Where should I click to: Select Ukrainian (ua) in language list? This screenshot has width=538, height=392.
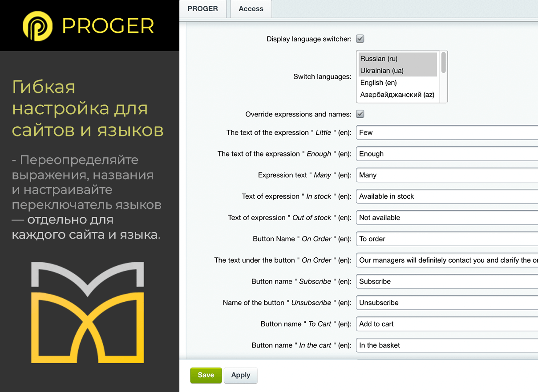point(397,71)
